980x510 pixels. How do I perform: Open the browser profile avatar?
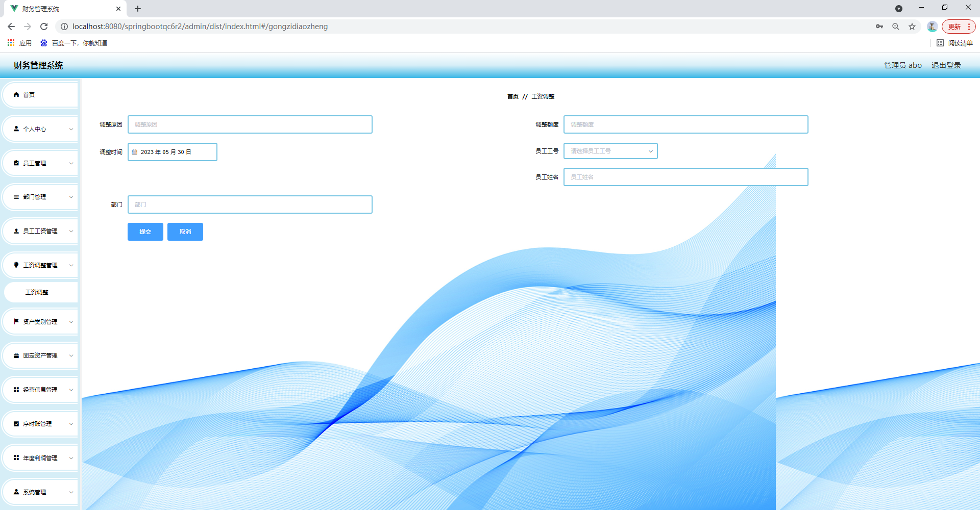coord(932,27)
